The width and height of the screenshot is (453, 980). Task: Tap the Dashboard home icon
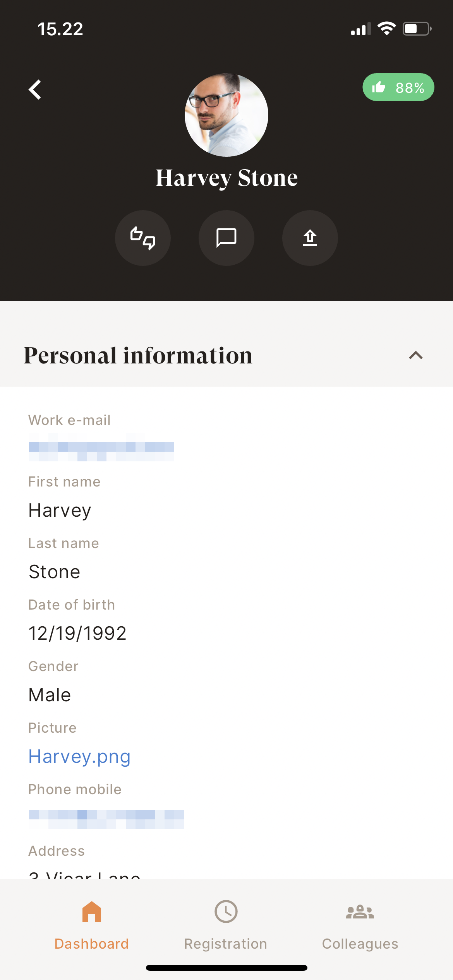coord(92,911)
